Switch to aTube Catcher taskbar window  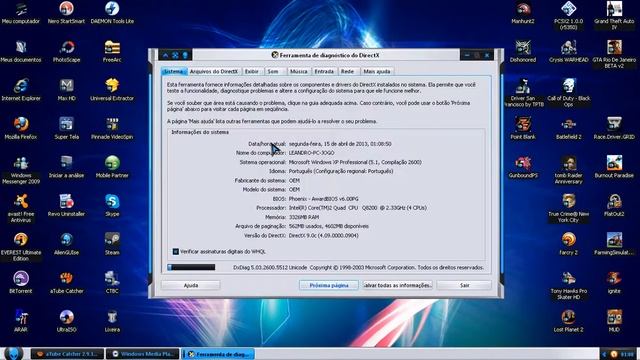pyautogui.click(x=67, y=354)
